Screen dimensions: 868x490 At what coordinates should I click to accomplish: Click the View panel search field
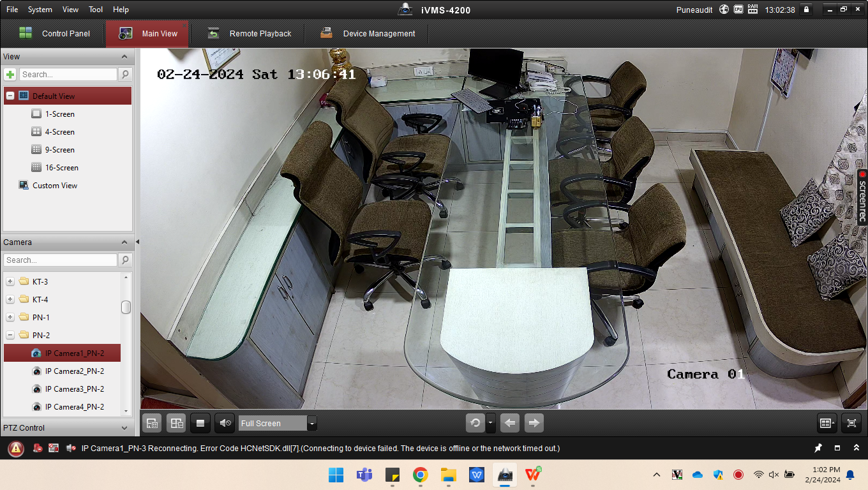pyautogui.click(x=68, y=75)
